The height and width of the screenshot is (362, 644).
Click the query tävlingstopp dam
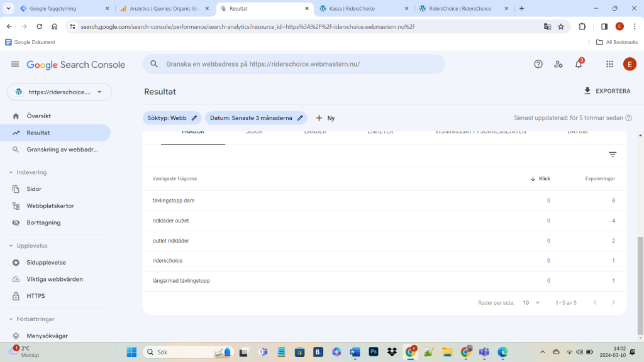click(x=174, y=200)
